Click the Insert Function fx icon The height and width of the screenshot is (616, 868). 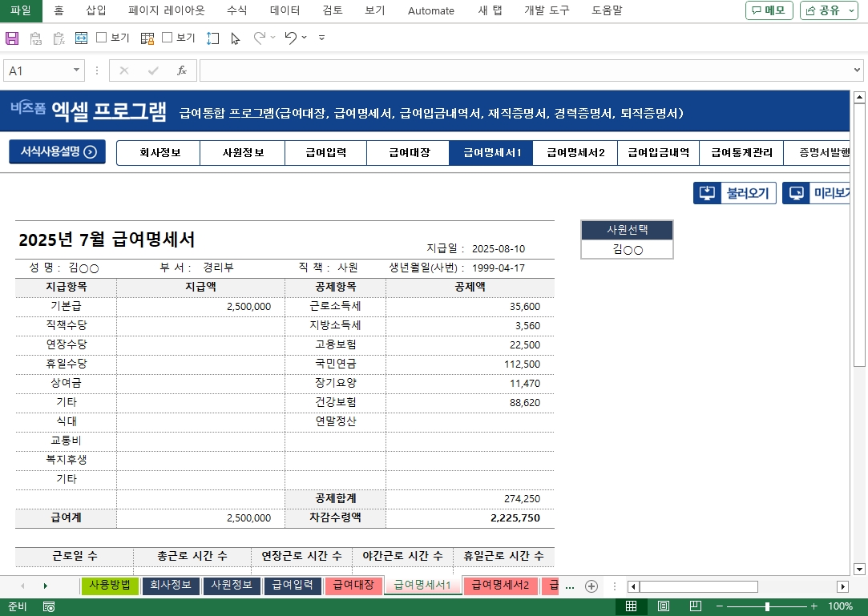coord(182,70)
